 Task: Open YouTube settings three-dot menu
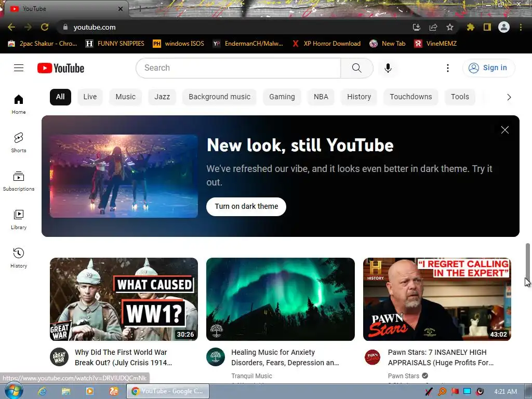[x=448, y=68]
